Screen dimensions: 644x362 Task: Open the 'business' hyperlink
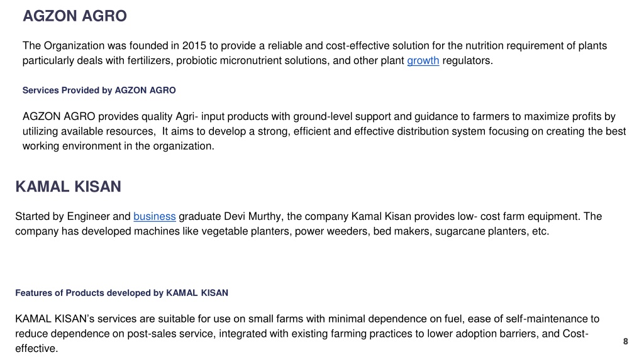pyautogui.click(x=155, y=216)
